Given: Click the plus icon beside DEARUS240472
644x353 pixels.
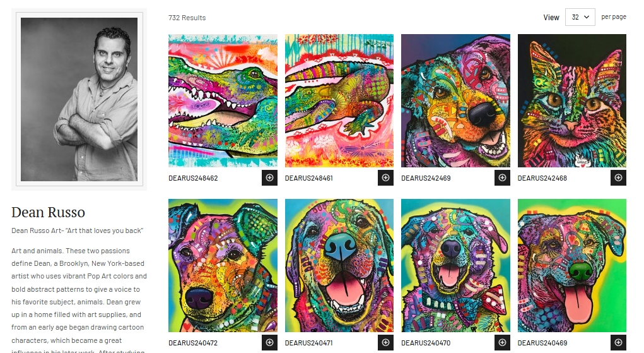Looking at the screenshot, I should [269, 342].
